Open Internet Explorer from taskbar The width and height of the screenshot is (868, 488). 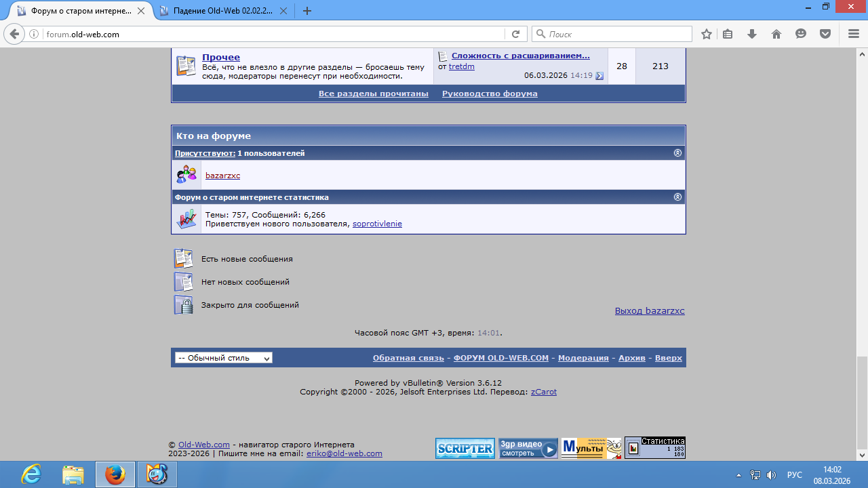click(x=31, y=474)
